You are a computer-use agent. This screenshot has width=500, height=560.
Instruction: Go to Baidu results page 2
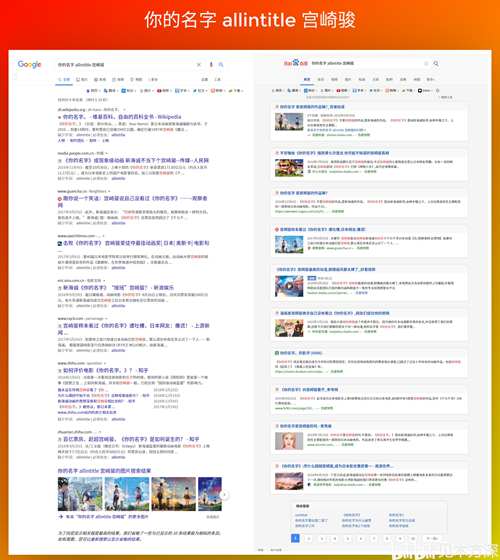click(309, 538)
